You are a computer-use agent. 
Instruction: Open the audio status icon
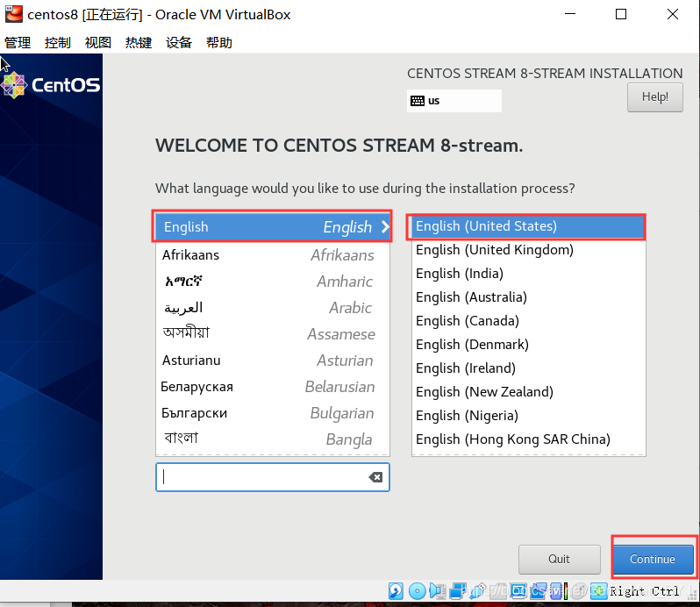pyautogui.click(x=438, y=591)
